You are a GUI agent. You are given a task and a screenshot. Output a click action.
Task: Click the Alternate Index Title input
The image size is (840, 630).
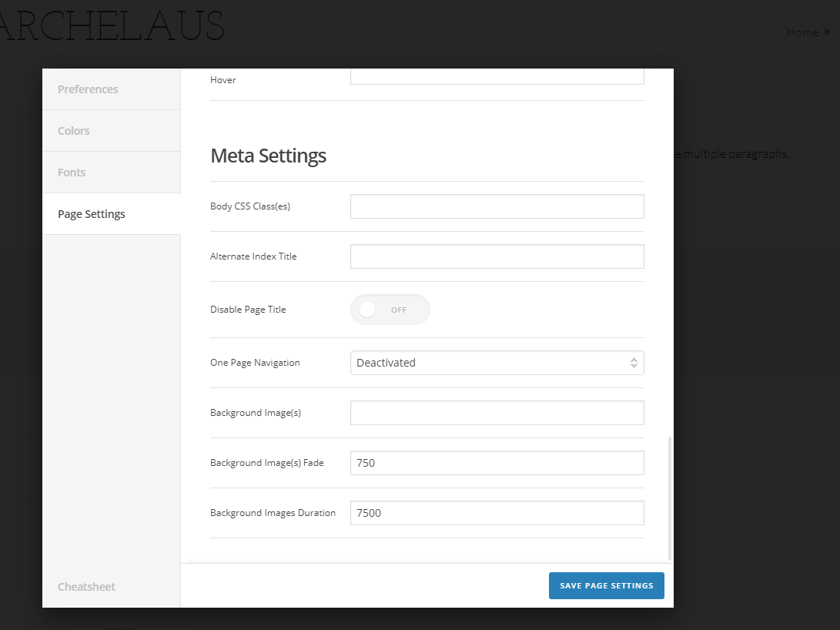click(497, 256)
